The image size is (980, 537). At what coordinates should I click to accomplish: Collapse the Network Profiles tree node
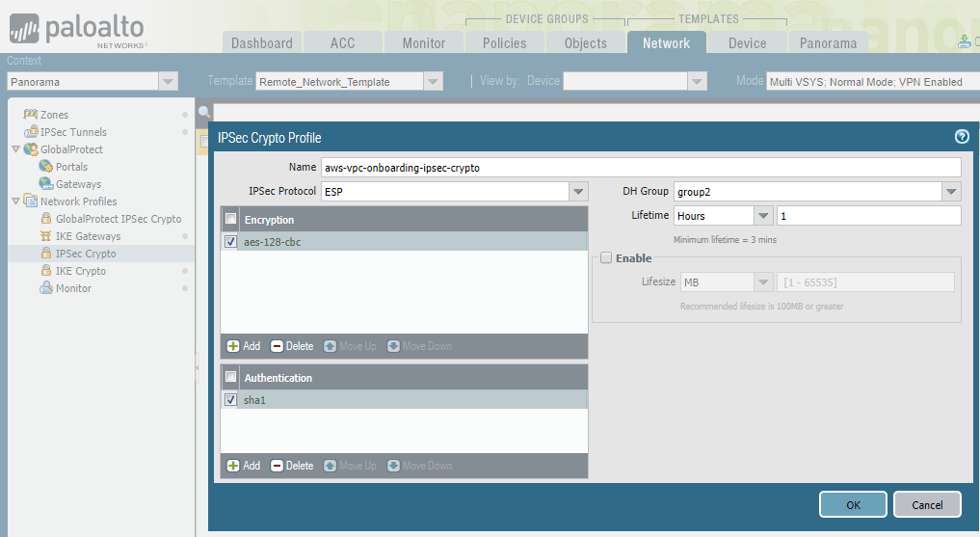(x=15, y=201)
